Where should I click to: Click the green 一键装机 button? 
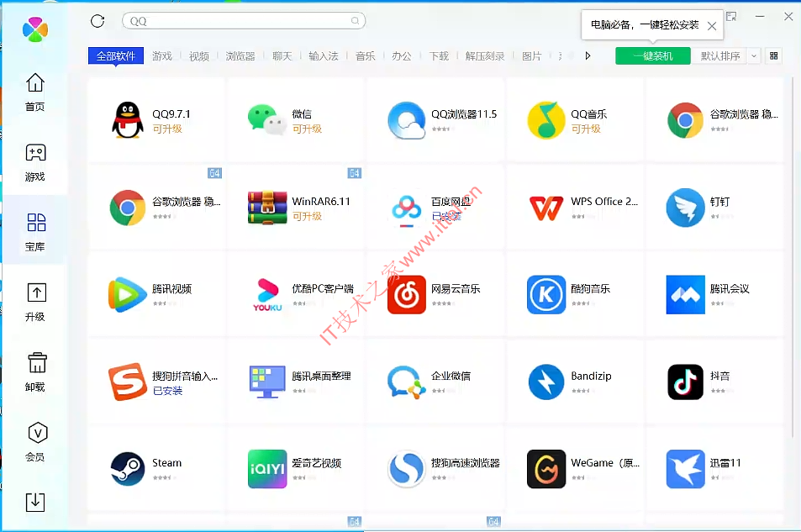click(653, 55)
